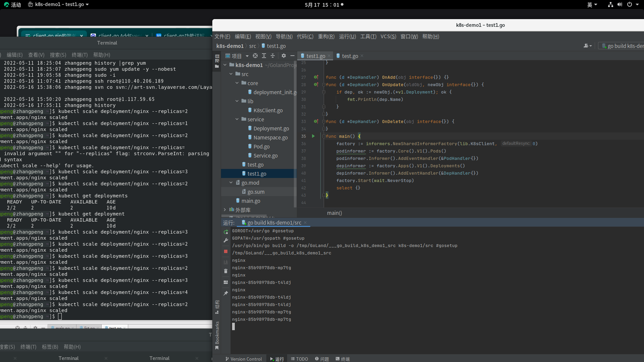Open the 问题 problems tool window
The width and height of the screenshot is (644, 362).
[x=322, y=359]
